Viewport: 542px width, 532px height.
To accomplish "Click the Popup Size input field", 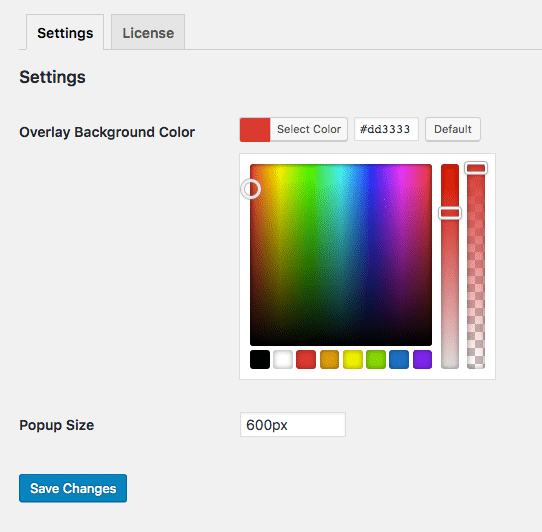I will point(293,424).
